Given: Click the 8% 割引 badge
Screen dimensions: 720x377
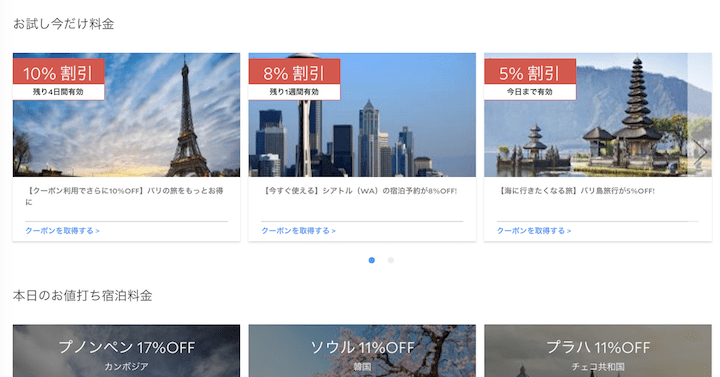Looking at the screenshot, I should pyautogui.click(x=294, y=72).
